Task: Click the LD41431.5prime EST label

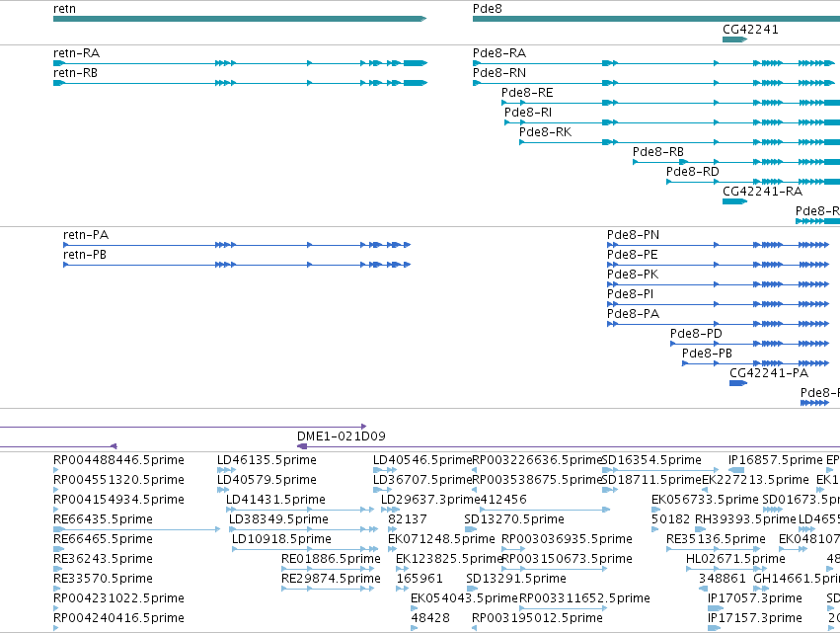Action: point(275,500)
